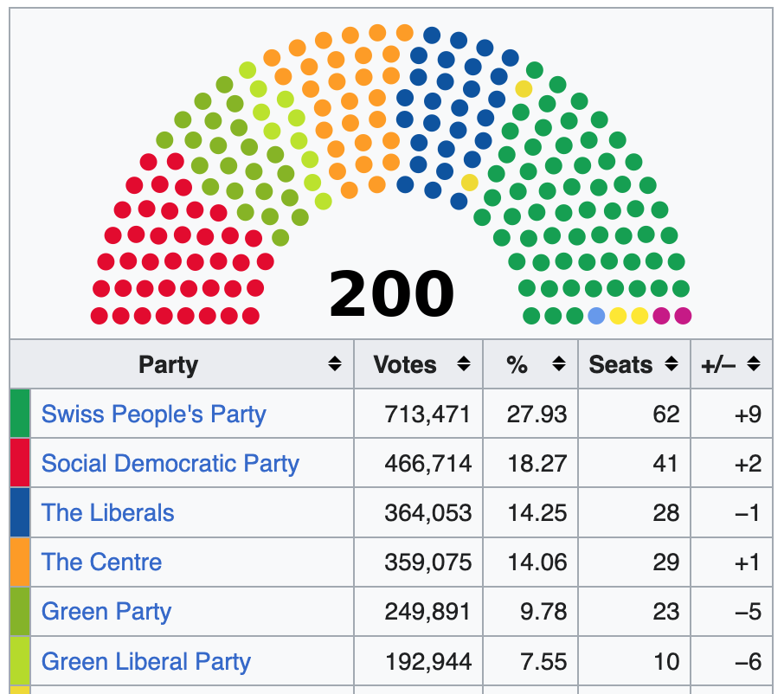Click the light blue seat dot in diagram

(x=596, y=316)
